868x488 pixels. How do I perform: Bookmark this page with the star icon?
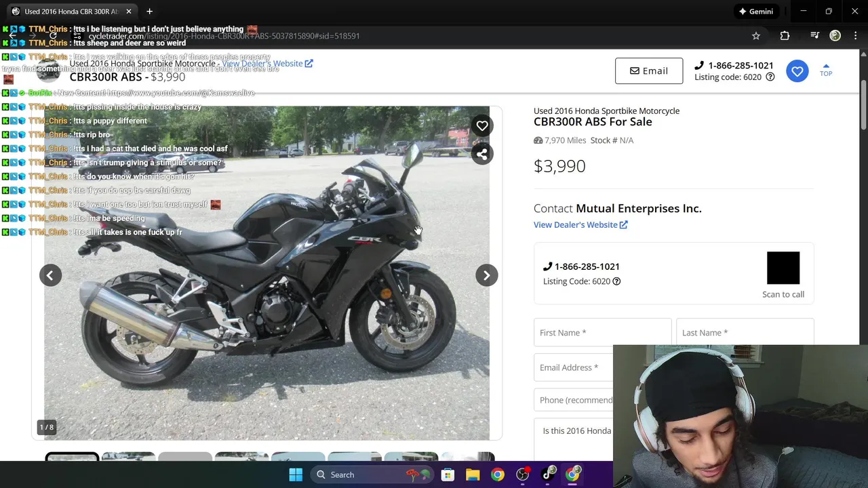coord(756,36)
